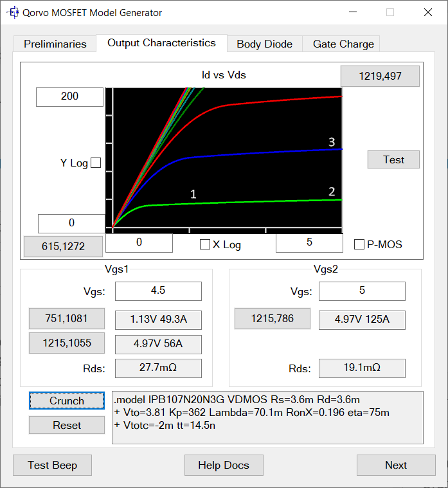Click the Reset button
Image resolution: width=448 pixels, height=488 pixels.
pos(67,425)
